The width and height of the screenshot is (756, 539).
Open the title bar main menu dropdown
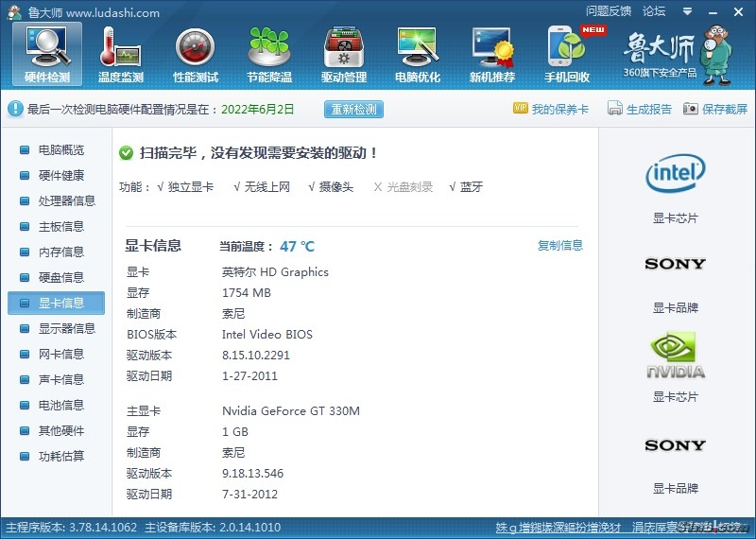(685, 11)
